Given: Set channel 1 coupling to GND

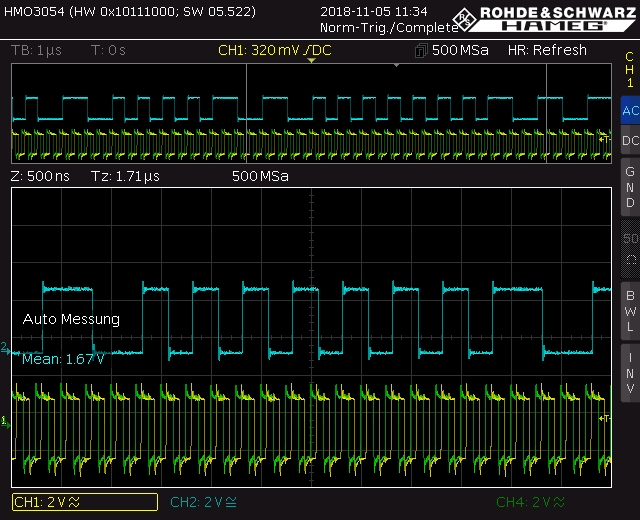Looking at the screenshot, I should (x=630, y=187).
